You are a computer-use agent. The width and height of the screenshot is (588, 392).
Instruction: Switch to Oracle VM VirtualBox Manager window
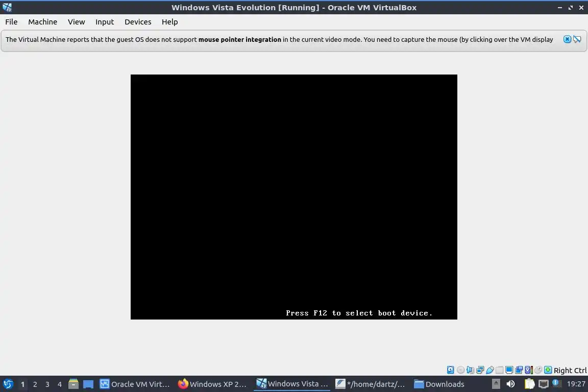[x=135, y=384]
